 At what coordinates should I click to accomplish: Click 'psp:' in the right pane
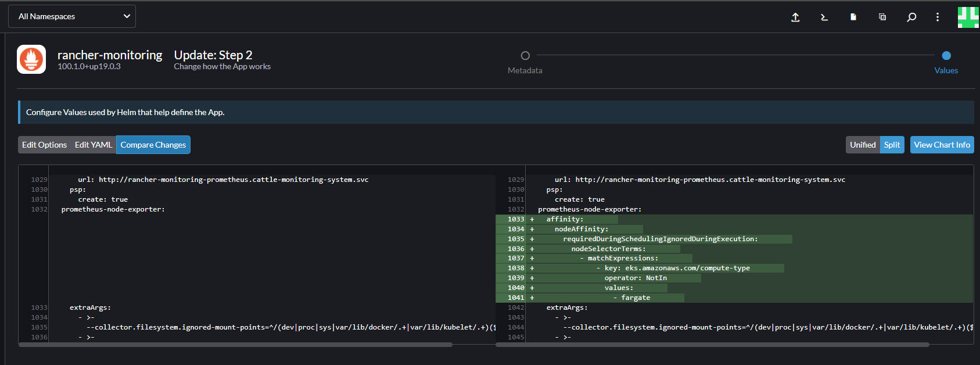click(x=555, y=189)
